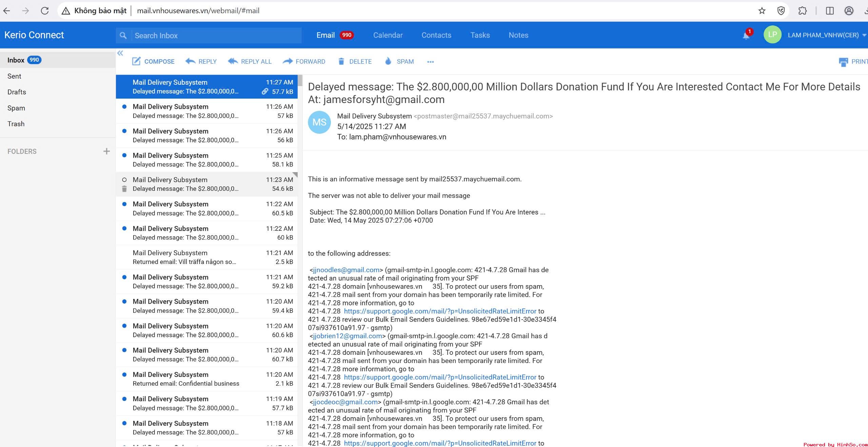
Task: Click the attachment icon on the 11:27 AM message
Action: tap(265, 92)
